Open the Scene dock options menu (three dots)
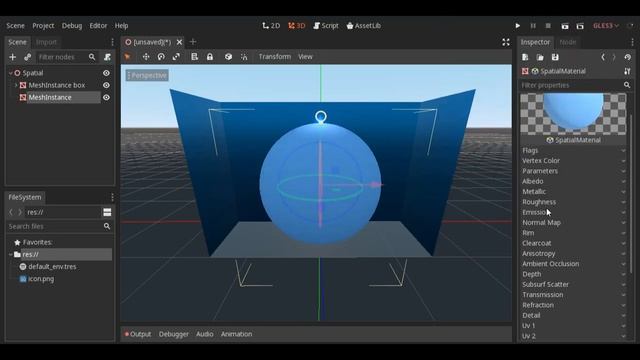This screenshot has width=640, height=360. tap(112, 42)
